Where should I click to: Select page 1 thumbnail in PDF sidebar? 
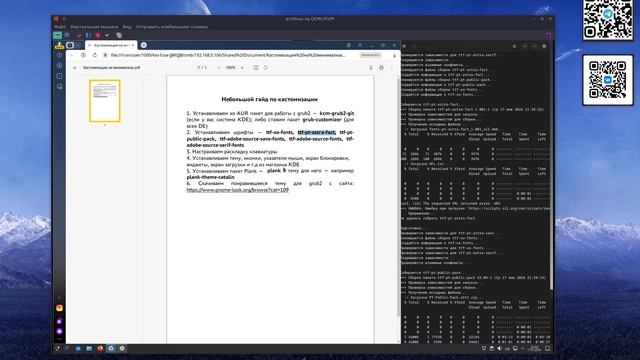(x=105, y=101)
